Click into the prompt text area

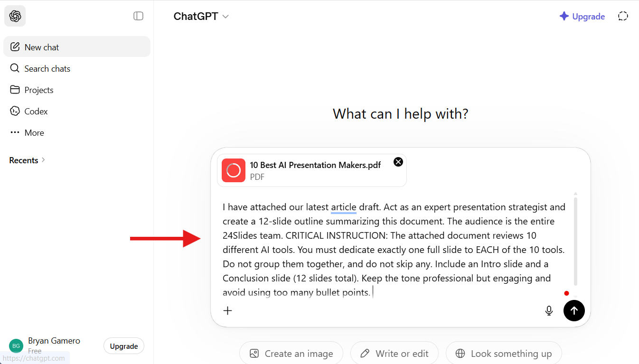click(x=394, y=250)
